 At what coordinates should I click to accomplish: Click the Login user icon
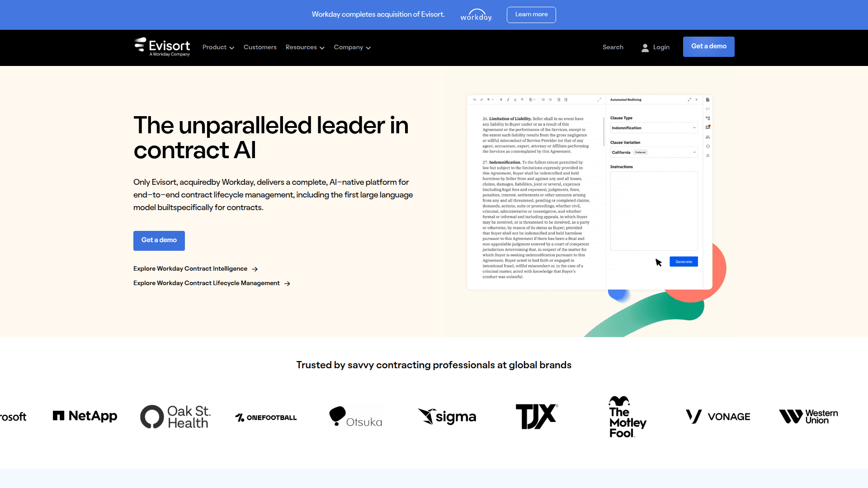point(645,47)
